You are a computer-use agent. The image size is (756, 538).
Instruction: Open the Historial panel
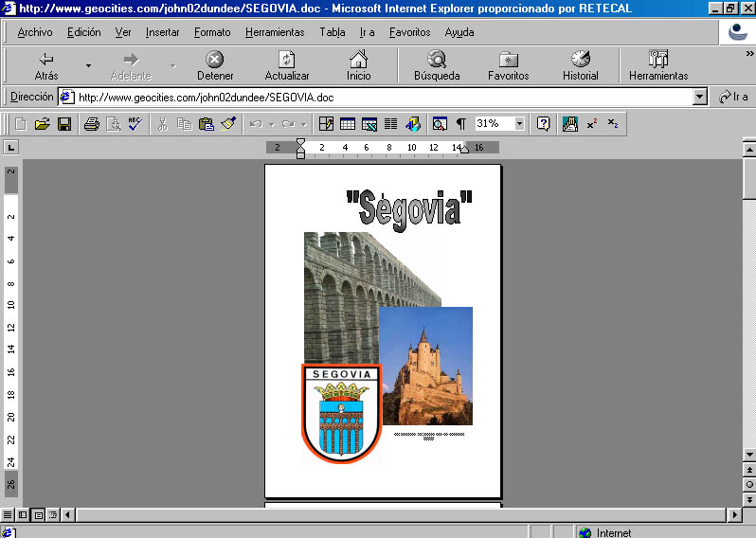580,65
